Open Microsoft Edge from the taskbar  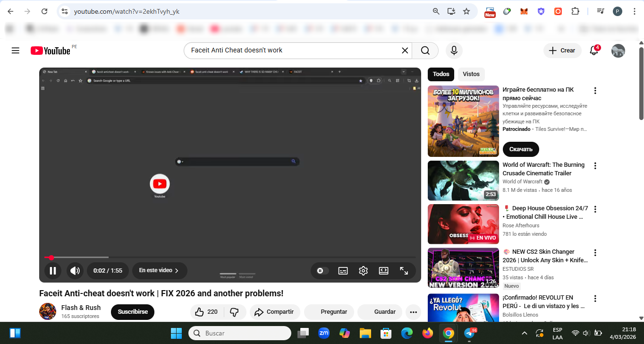click(x=407, y=333)
